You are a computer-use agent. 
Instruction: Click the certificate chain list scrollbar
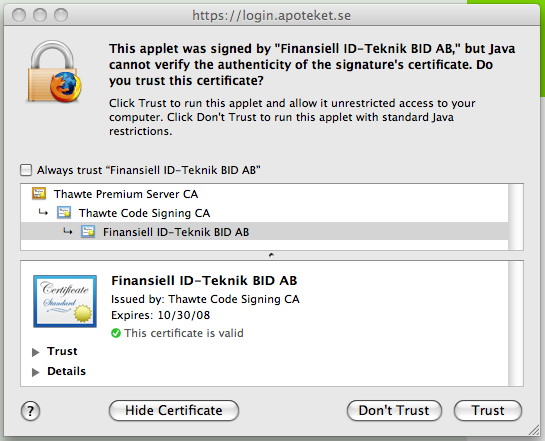pos(516,217)
